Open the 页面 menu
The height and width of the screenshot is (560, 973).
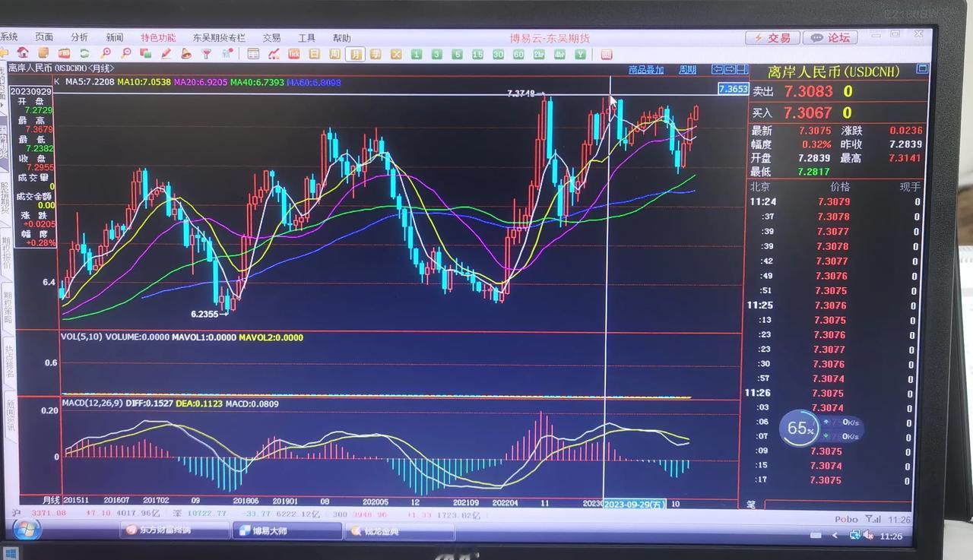click(x=44, y=37)
